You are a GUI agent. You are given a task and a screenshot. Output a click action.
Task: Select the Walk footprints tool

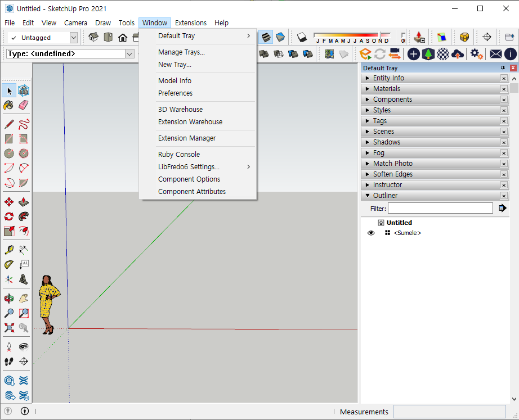click(9, 362)
